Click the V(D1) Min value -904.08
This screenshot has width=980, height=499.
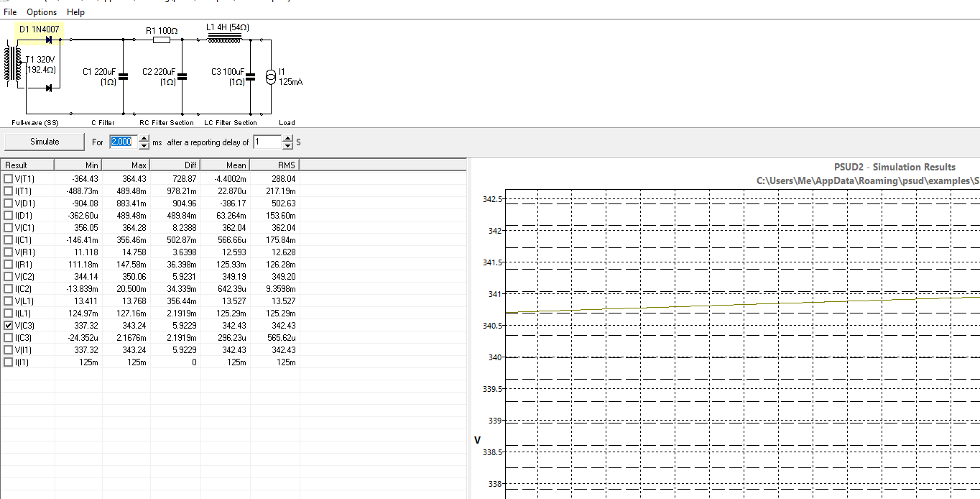[85, 203]
